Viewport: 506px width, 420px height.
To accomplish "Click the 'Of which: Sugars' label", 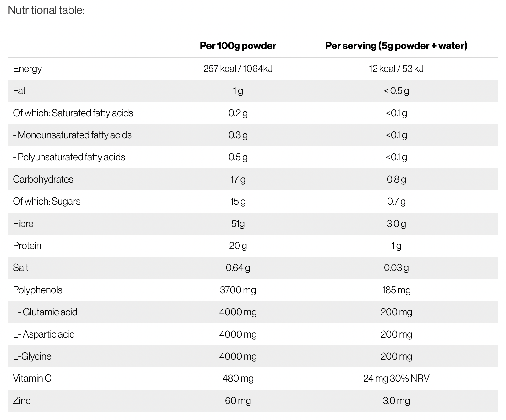I will [47, 201].
